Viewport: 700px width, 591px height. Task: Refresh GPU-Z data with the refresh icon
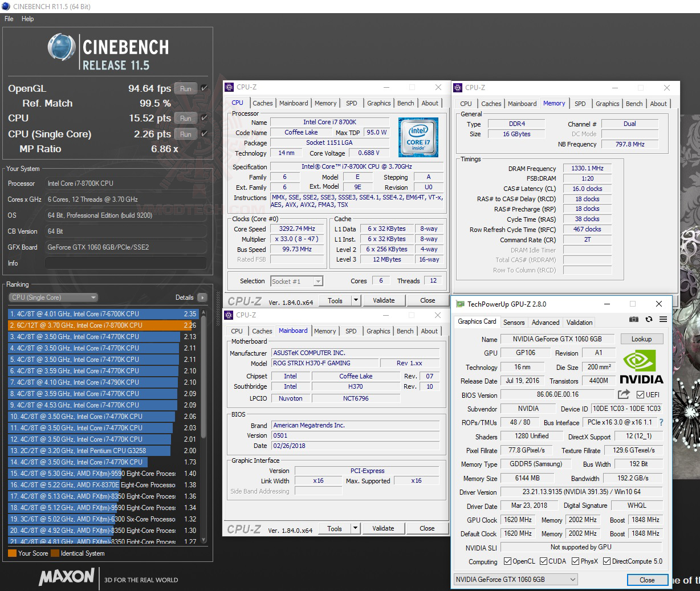[x=649, y=320]
